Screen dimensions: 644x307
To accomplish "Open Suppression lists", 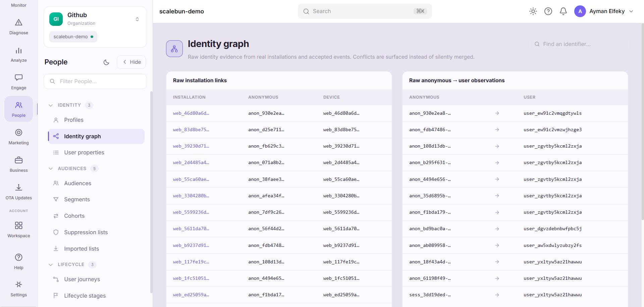I will [x=96, y=233].
